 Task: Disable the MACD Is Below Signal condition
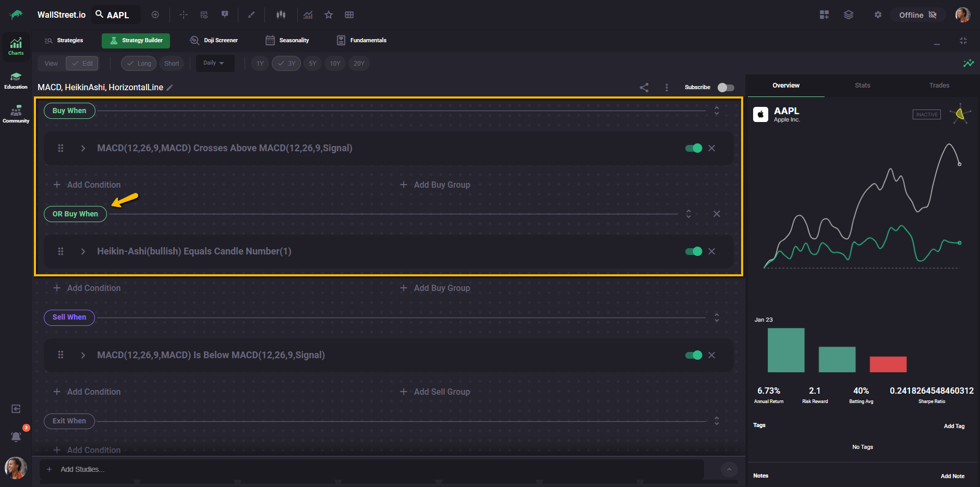693,355
